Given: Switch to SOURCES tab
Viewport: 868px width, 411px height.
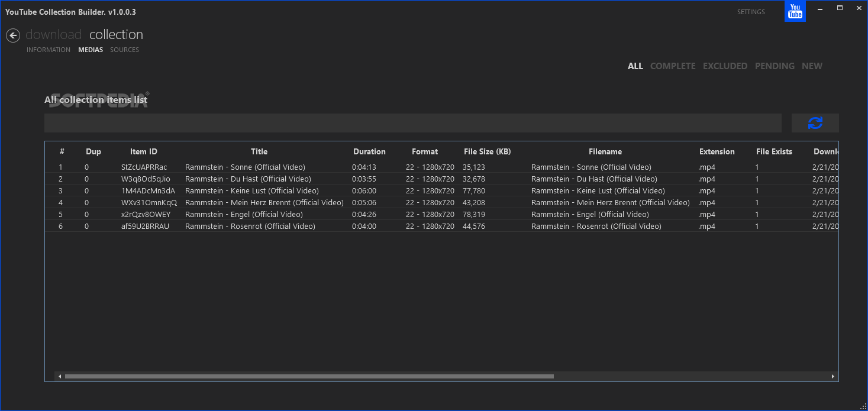Looking at the screenshot, I should pyautogui.click(x=124, y=50).
